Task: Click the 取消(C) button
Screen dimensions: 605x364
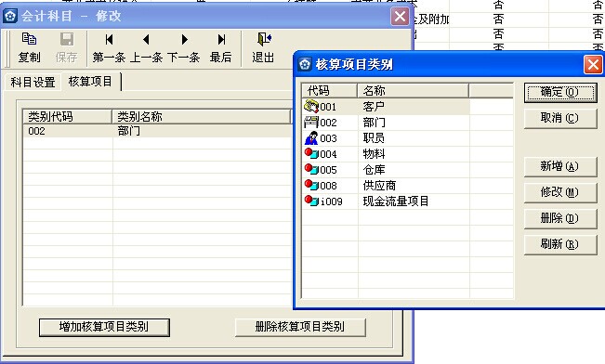Action: tap(559, 118)
